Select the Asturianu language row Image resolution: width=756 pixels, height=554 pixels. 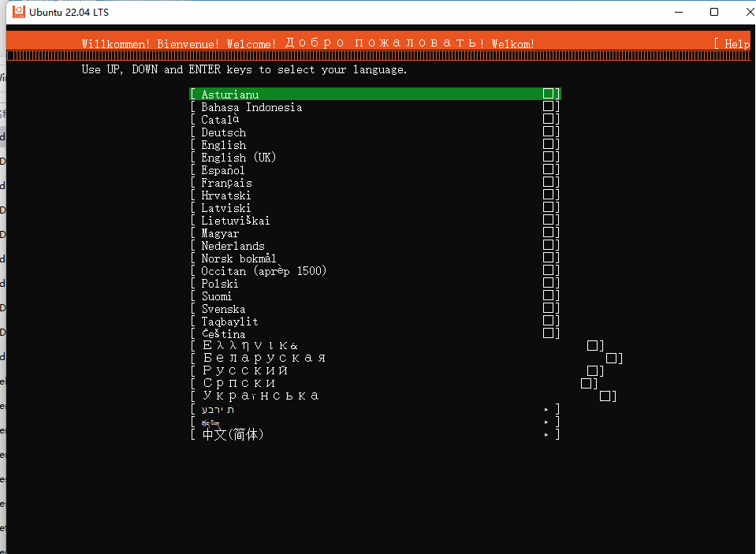(375, 94)
